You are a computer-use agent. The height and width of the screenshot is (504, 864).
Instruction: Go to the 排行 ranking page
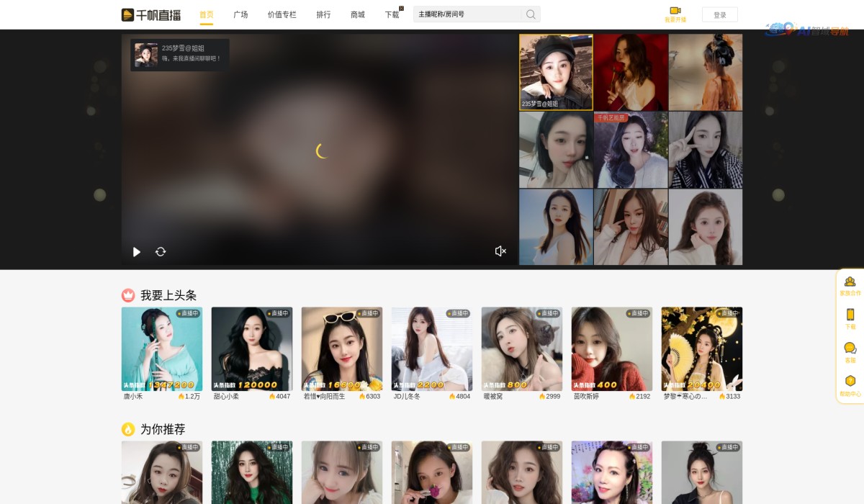pyautogui.click(x=323, y=14)
